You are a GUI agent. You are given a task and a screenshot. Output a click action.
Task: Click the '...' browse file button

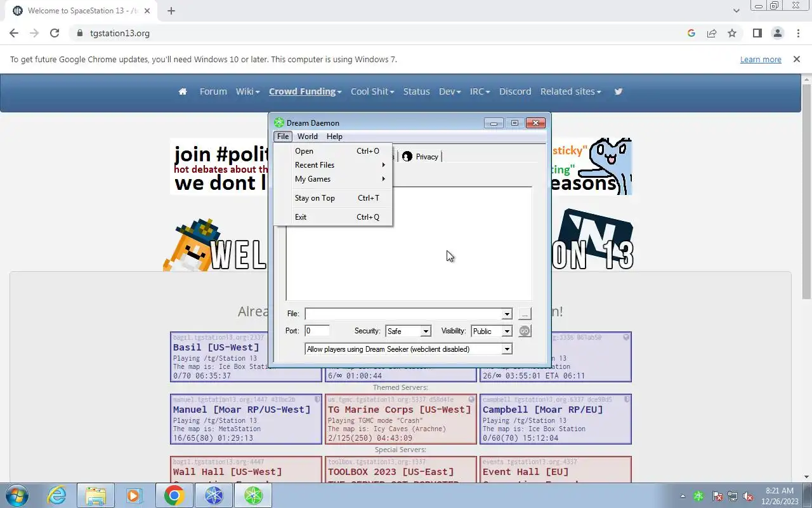pos(524,314)
